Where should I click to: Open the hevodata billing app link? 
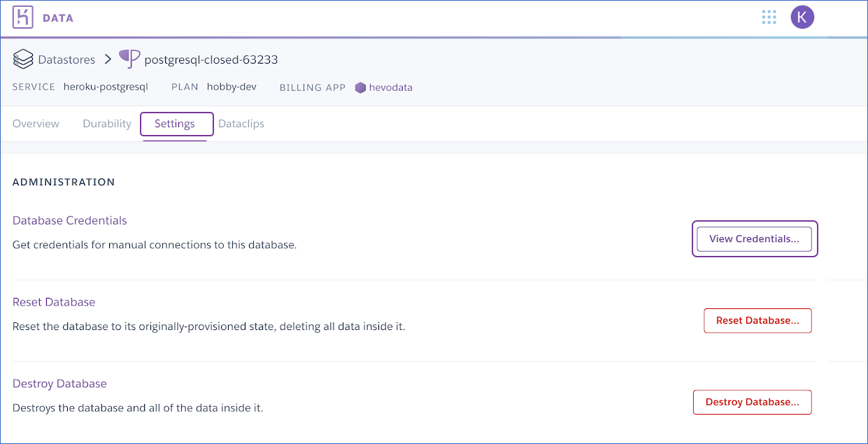[x=391, y=87]
